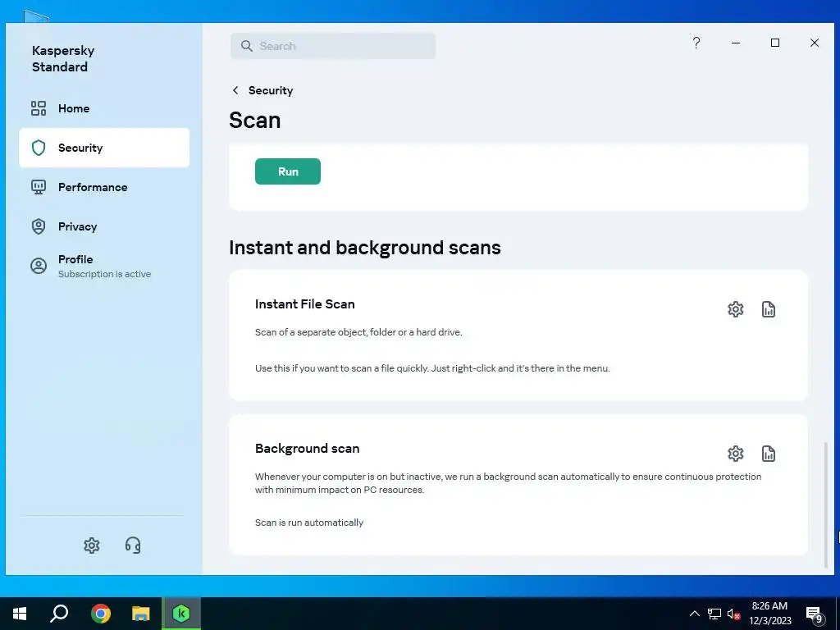Open Profile section
The image size is (840, 630).
click(x=104, y=267)
